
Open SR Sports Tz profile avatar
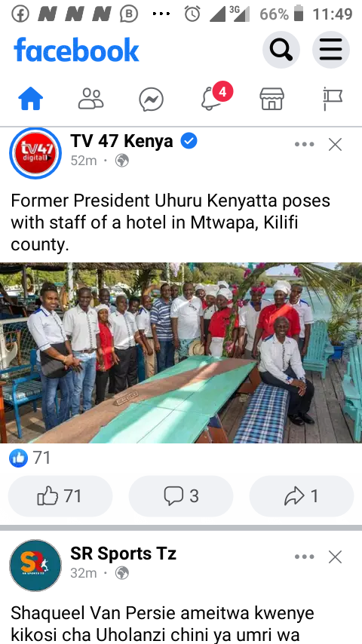(35, 566)
